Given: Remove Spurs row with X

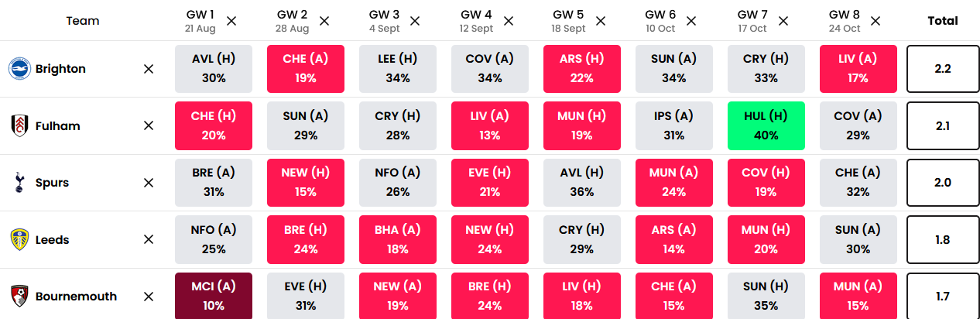Looking at the screenshot, I should 149,183.
